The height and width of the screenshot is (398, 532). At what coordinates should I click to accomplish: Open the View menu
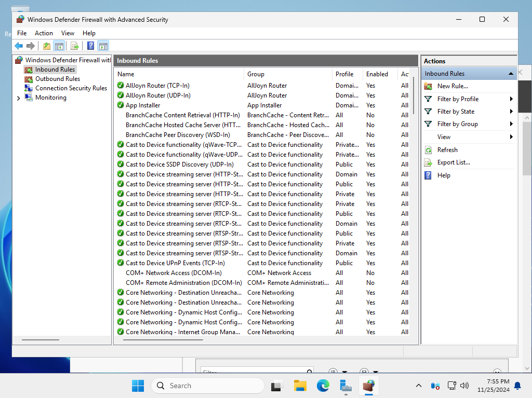click(x=68, y=33)
